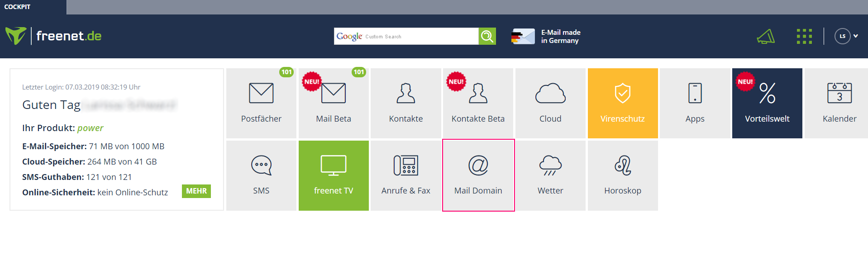Image resolution: width=868 pixels, height=255 pixels.
Task: Expand the LS user account dropdown
Action: pyautogui.click(x=846, y=36)
